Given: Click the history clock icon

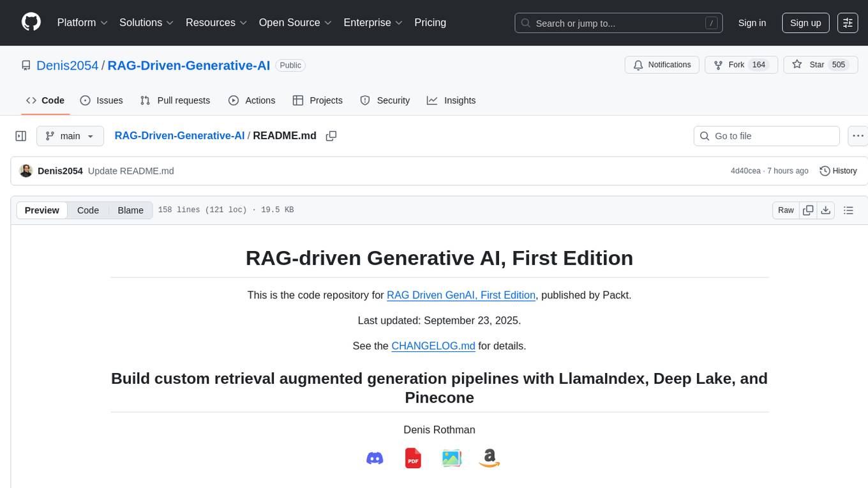Looking at the screenshot, I should coord(825,171).
